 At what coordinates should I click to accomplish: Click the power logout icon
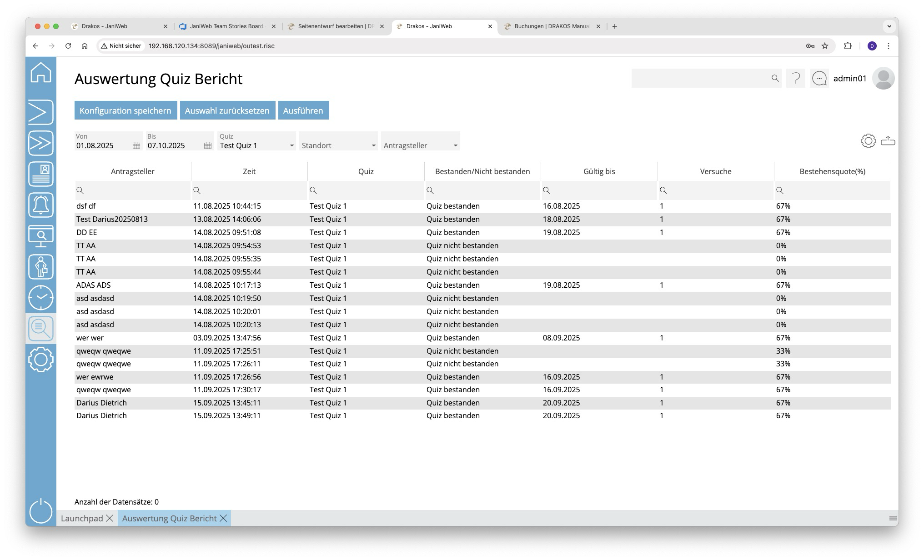pyautogui.click(x=41, y=511)
